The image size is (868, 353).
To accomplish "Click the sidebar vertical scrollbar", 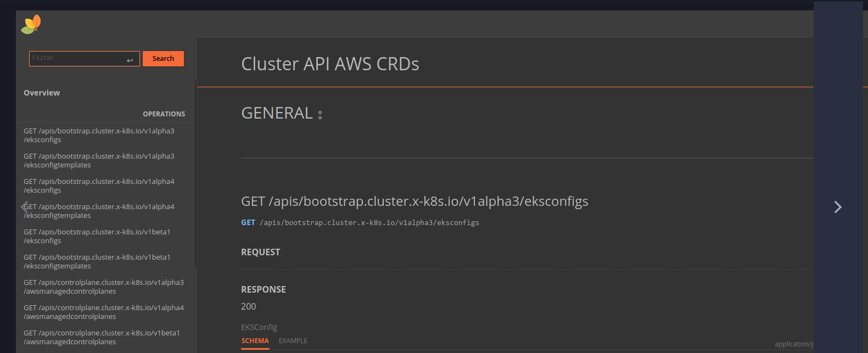I will point(195,175).
